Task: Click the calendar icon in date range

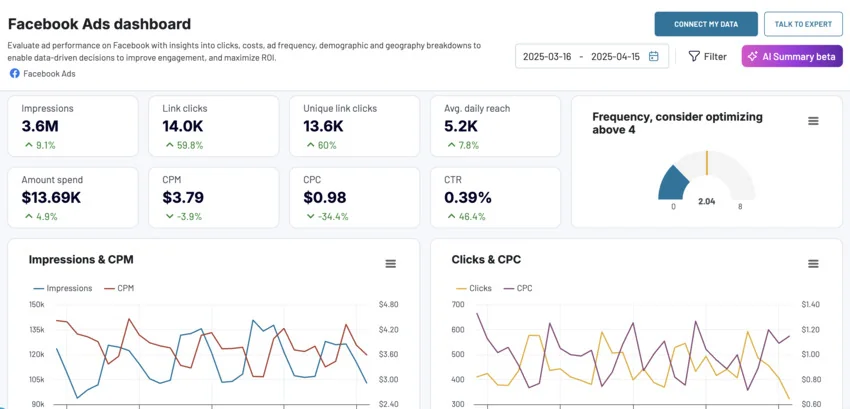Action: coord(654,56)
